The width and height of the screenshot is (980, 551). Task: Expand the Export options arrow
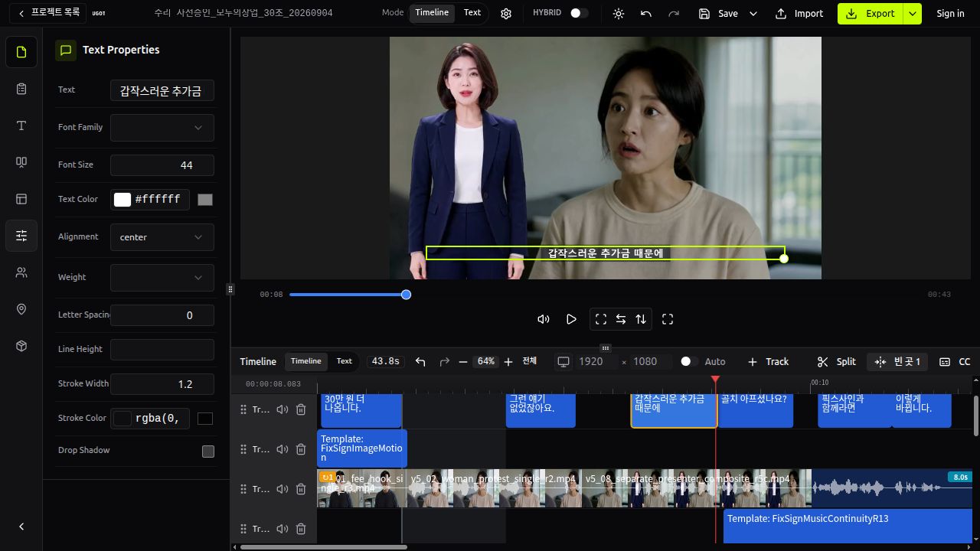pos(912,13)
